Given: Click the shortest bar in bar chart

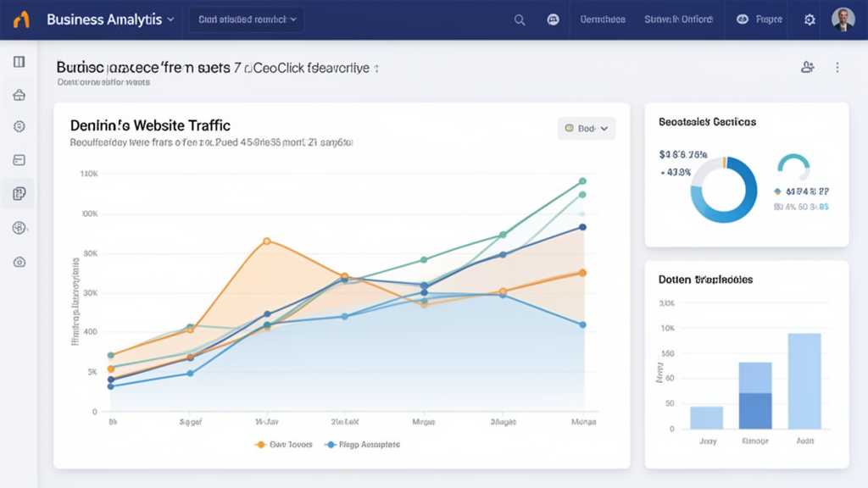Looking at the screenshot, I should point(706,418).
